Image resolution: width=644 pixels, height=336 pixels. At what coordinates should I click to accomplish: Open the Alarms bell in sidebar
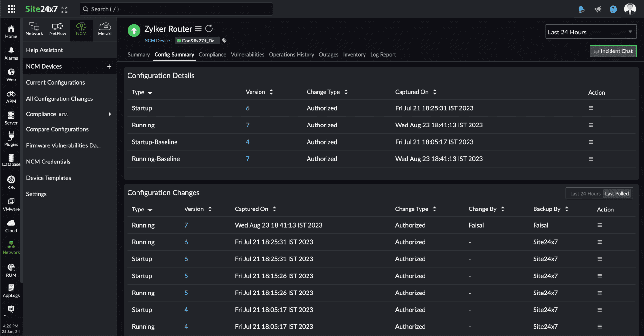pos(11,53)
